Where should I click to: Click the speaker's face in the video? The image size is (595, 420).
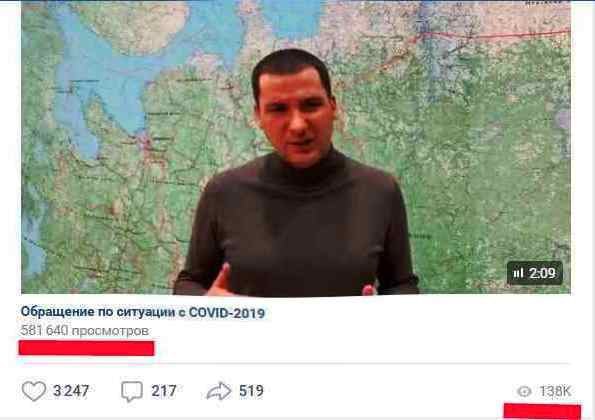[296, 114]
